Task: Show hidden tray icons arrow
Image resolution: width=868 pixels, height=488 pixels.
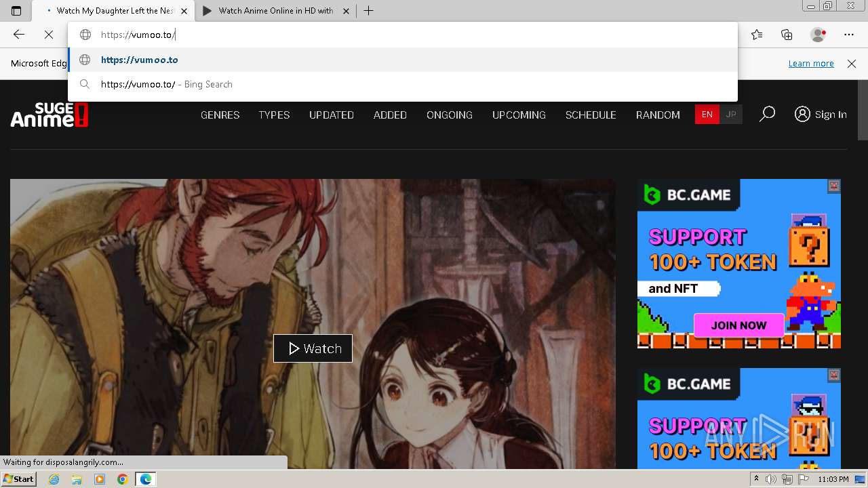Action: click(x=757, y=479)
